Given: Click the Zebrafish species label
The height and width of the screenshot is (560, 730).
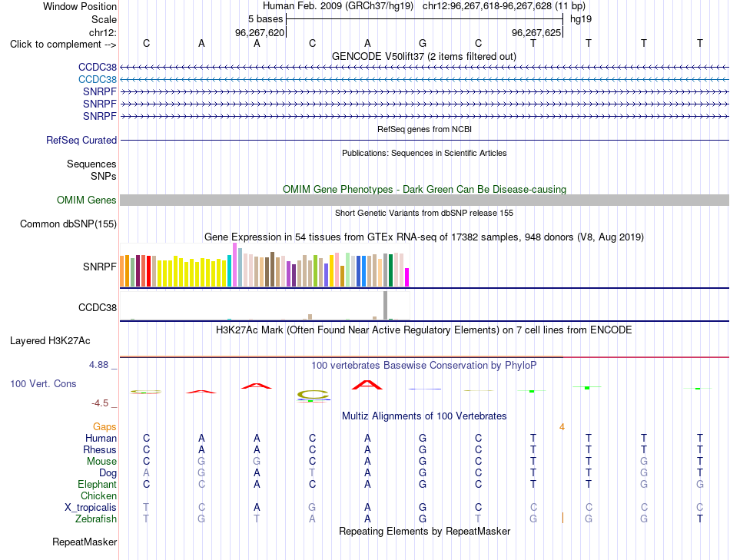Looking at the screenshot, I should click(x=96, y=519).
